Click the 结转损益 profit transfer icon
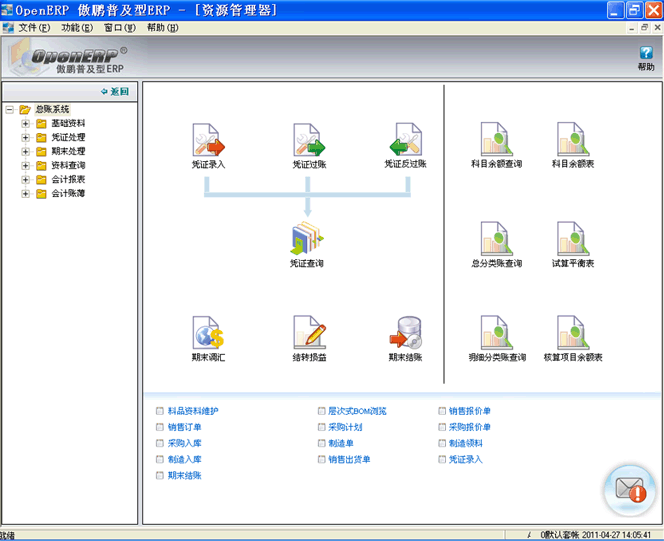This screenshot has width=664, height=541. [308, 333]
